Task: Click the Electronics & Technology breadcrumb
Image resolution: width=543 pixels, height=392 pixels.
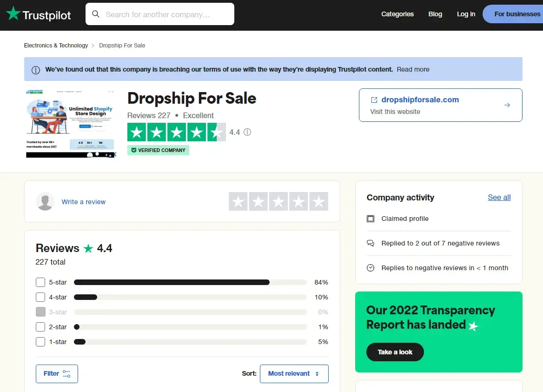Action: (x=56, y=46)
